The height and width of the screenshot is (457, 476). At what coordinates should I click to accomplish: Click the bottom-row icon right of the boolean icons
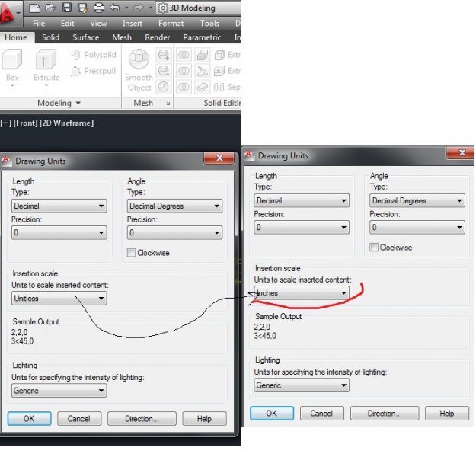coord(202,87)
